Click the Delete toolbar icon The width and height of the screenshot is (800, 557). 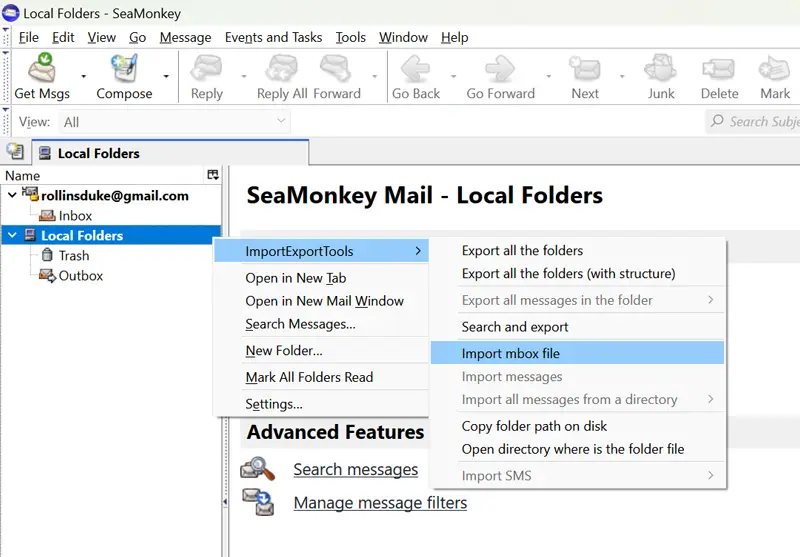[x=719, y=70]
